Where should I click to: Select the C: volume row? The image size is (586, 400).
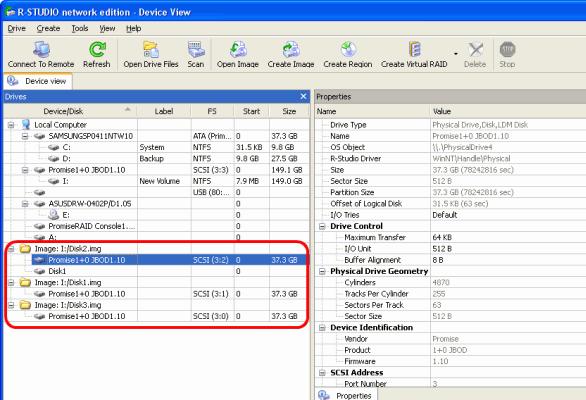pyautogui.click(x=157, y=147)
